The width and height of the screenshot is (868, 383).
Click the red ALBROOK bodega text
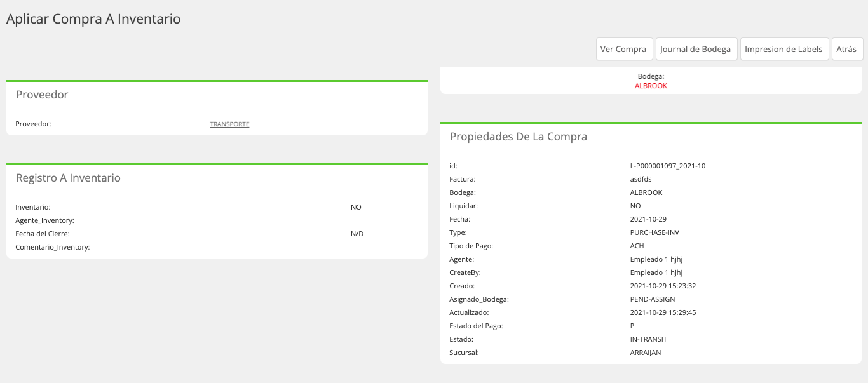(651, 86)
